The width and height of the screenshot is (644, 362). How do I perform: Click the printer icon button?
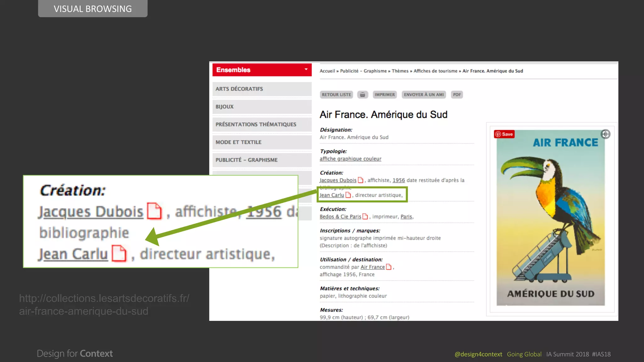click(362, 95)
